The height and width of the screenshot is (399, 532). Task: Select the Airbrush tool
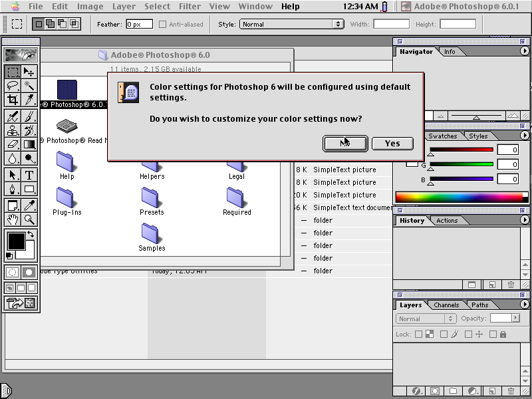point(13,117)
